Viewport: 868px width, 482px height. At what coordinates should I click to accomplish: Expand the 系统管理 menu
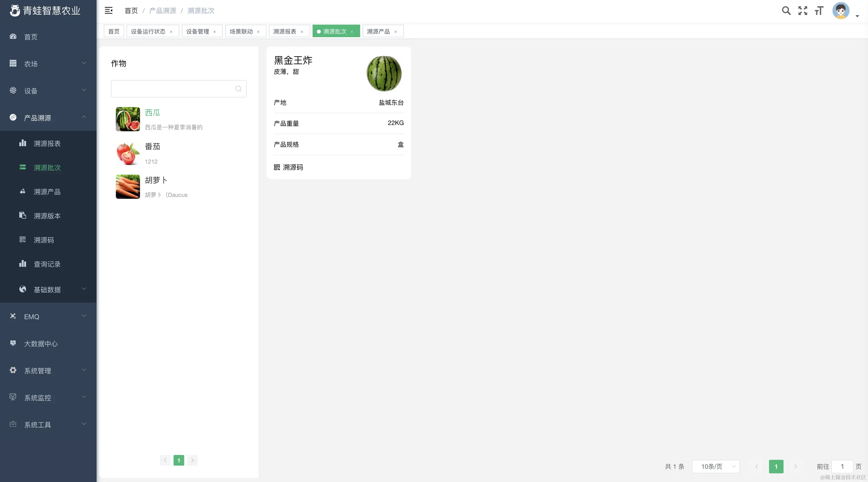(x=38, y=370)
